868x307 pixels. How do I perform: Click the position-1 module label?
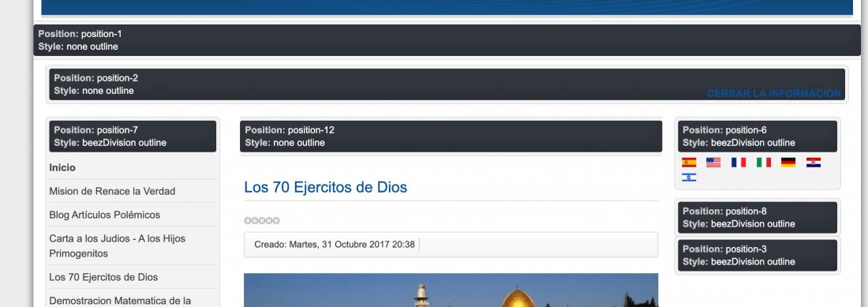(x=447, y=40)
